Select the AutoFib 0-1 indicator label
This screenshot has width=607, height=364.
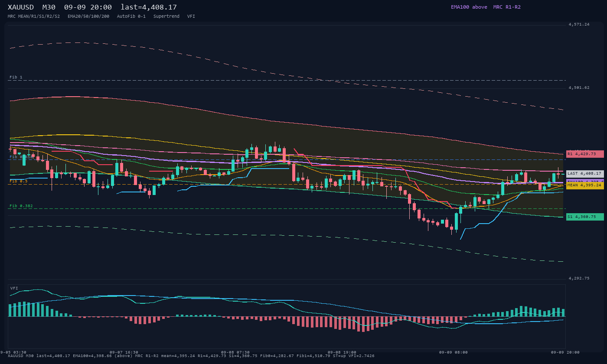(131, 16)
